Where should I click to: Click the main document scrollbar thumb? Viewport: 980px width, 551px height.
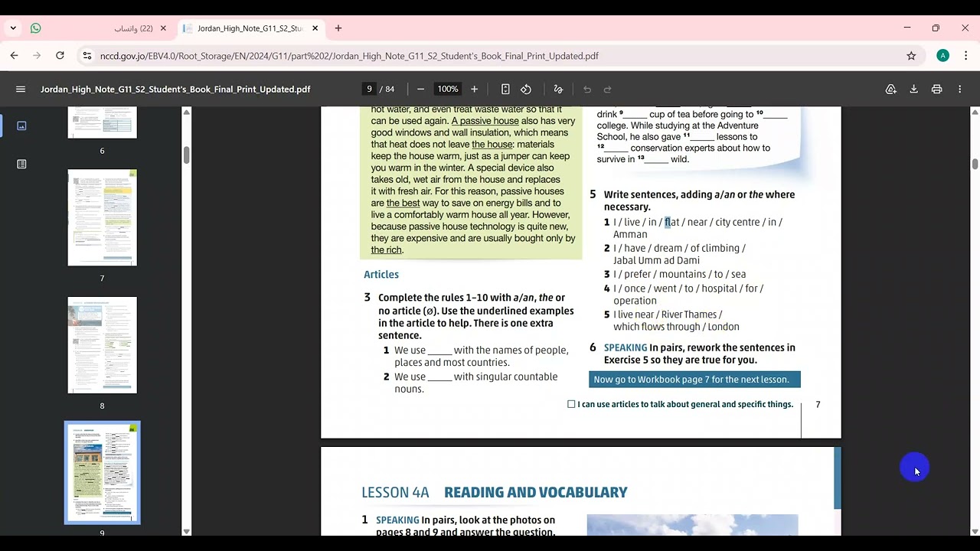coord(975,164)
